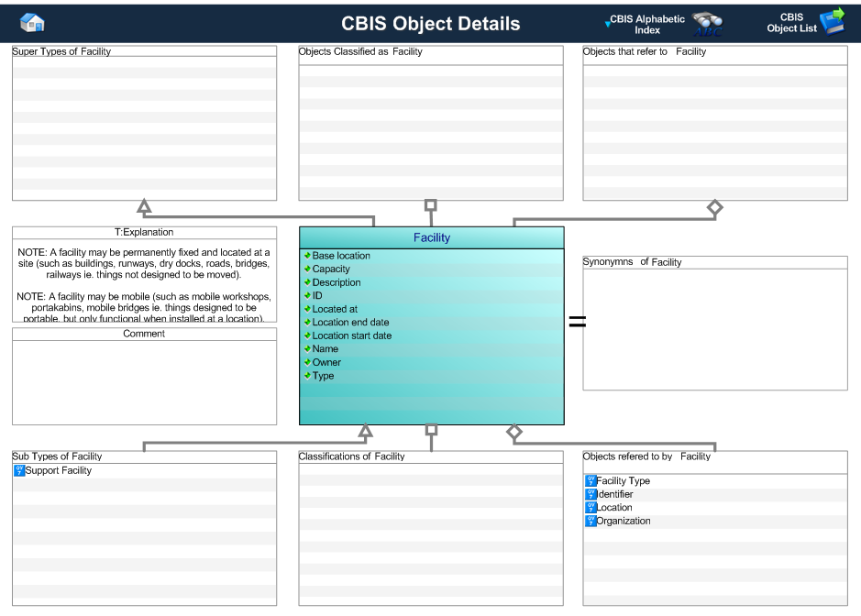Viewport: 861px width, 616px height.
Task: Click the Facility class title header
Action: pos(432,237)
